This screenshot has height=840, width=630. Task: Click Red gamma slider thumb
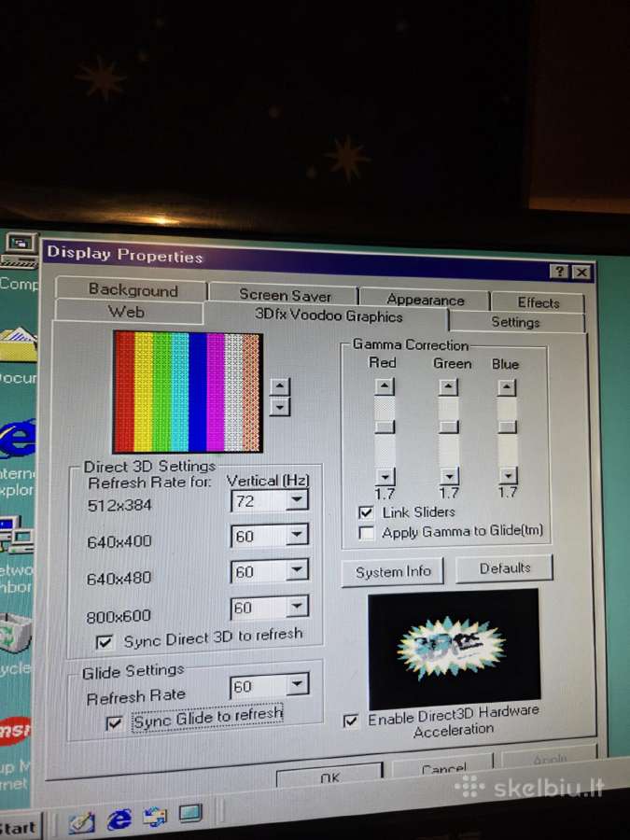(385, 427)
